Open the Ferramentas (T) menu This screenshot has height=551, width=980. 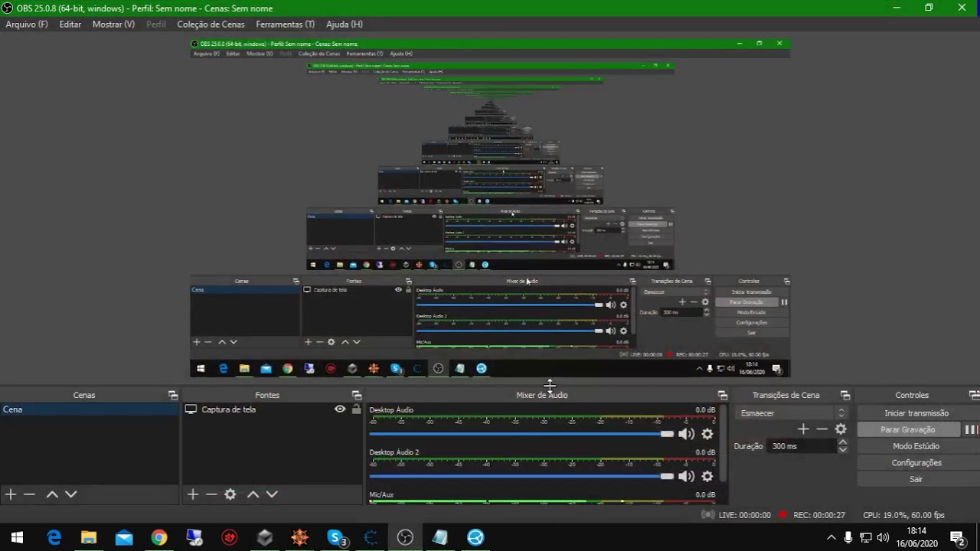coord(285,24)
